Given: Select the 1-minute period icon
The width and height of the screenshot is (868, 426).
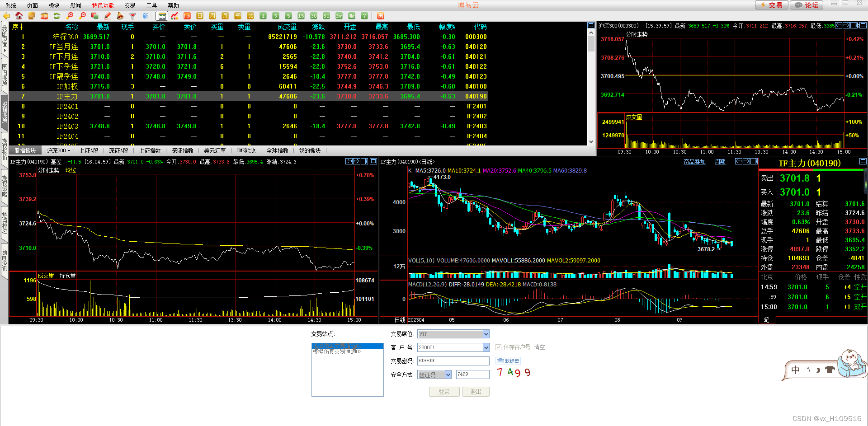Looking at the screenshot, I should [x=263, y=16].
